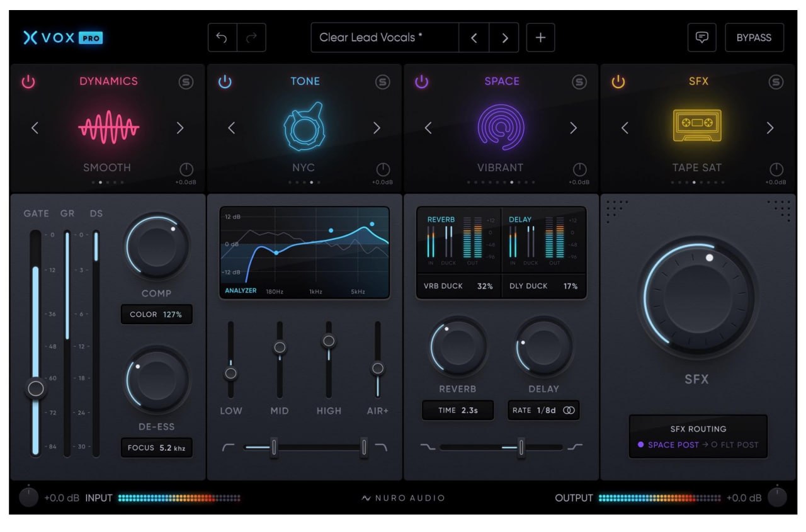Open the comment feedback icon
Viewport: 806px width, 532px height.
[701, 38]
